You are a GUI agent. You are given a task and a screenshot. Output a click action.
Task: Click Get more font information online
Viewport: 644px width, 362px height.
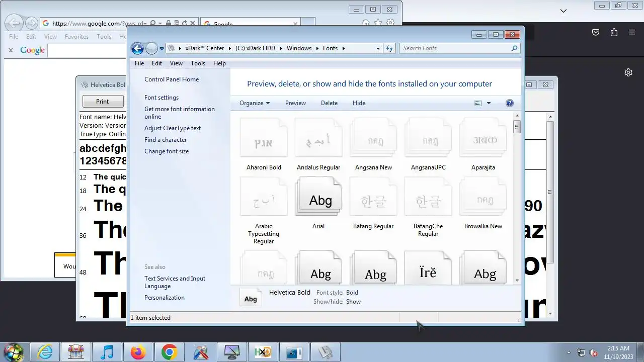(x=180, y=113)
